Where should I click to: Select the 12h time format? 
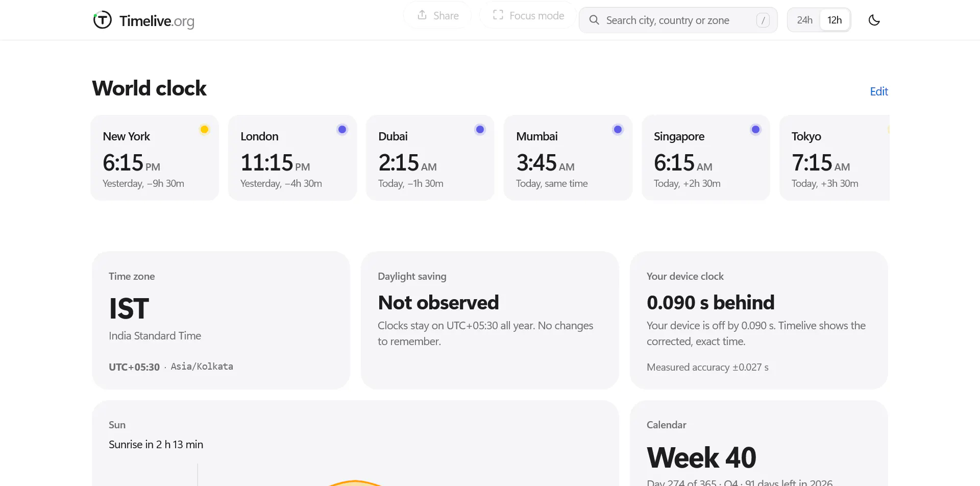(835, 20)
